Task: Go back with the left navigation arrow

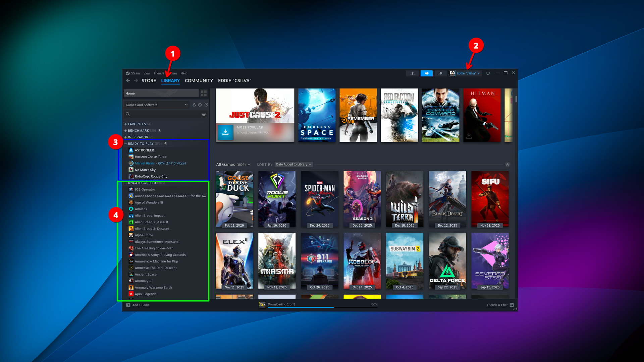Action: click(x=128, y=81)
